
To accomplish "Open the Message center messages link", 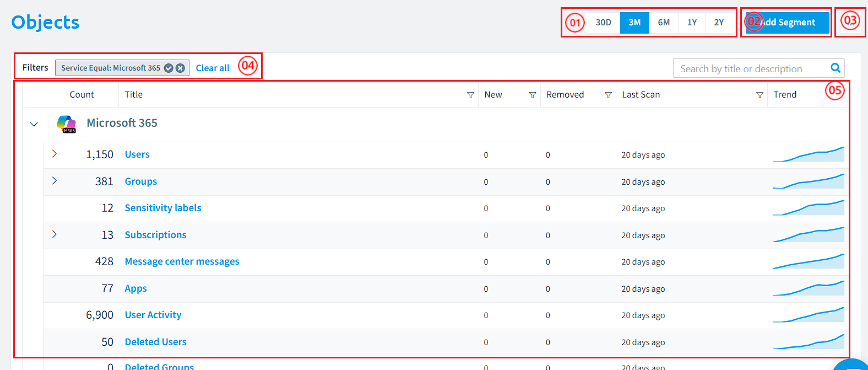I will pyautogui.click(x=182, y=261).
